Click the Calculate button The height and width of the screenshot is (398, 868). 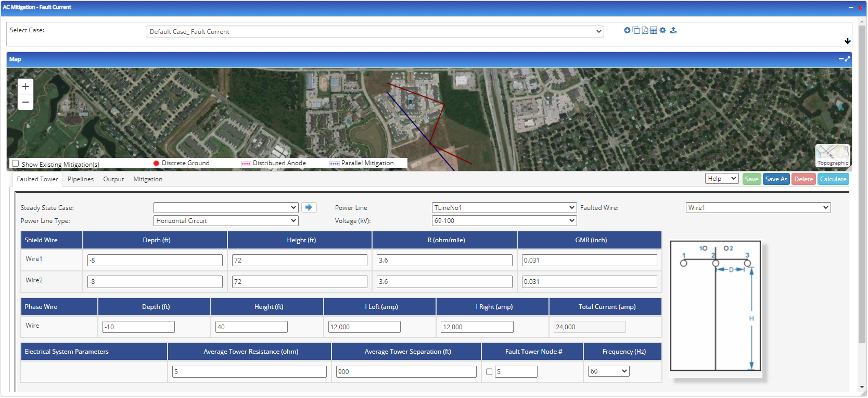833,179
